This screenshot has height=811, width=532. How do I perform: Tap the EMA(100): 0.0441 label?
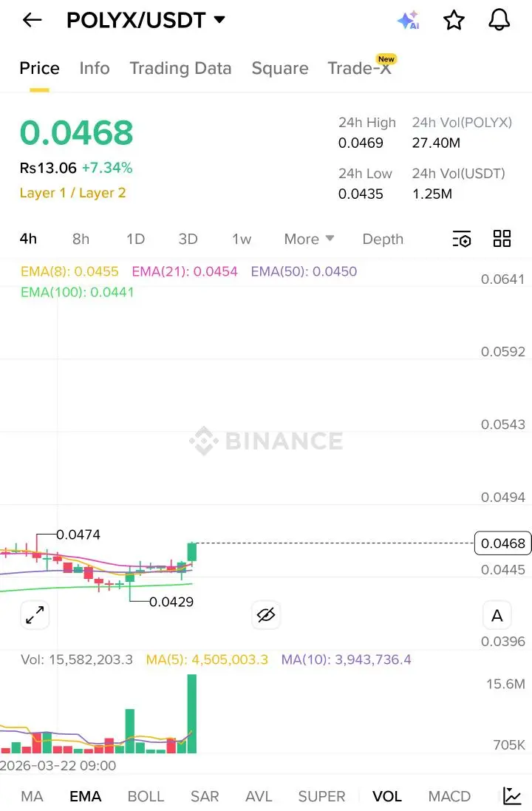(x=77, y=292)
